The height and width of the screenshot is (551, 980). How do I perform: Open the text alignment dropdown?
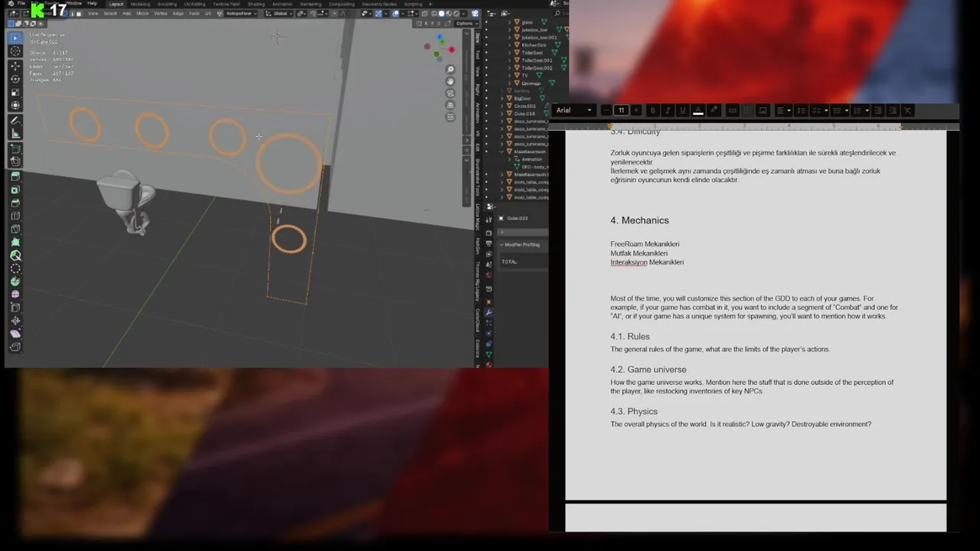coord(783,110)
